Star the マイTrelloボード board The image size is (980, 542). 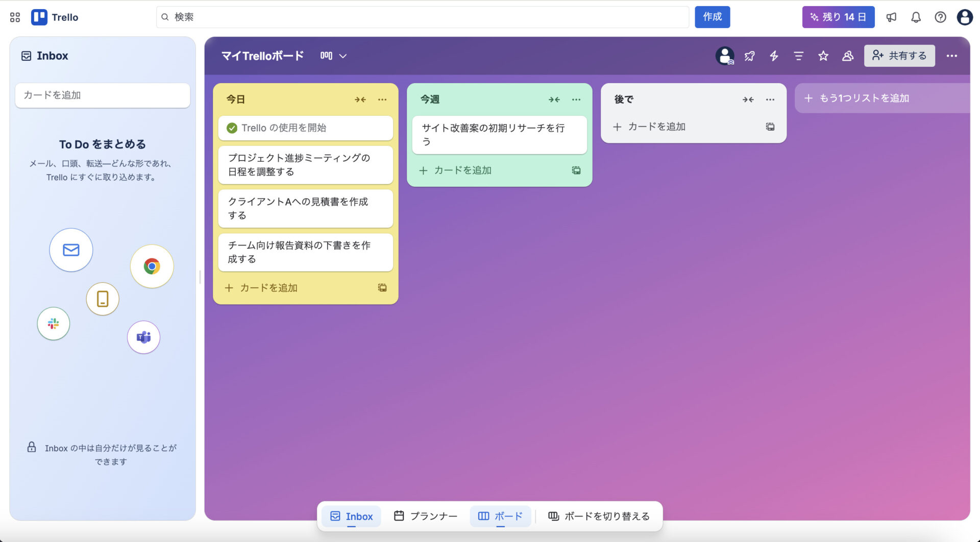click(x=823, y=56)
